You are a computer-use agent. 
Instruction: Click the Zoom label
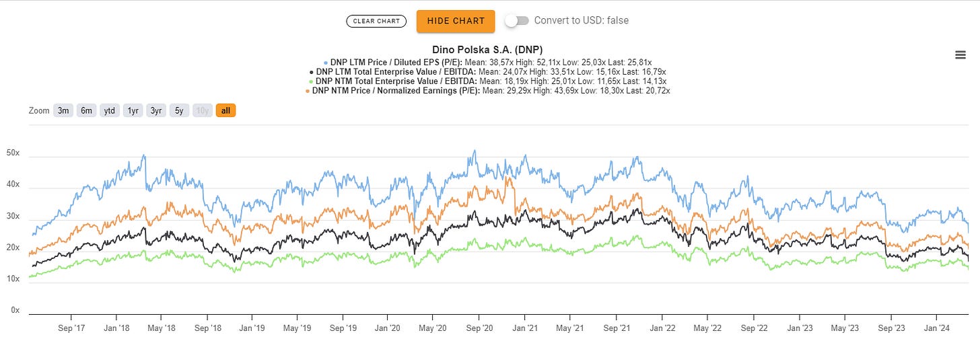coord(39,110)
